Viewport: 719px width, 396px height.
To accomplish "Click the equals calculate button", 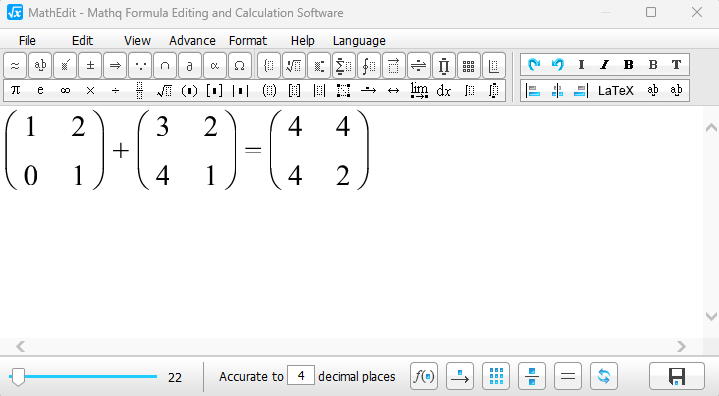I will 568,376.
